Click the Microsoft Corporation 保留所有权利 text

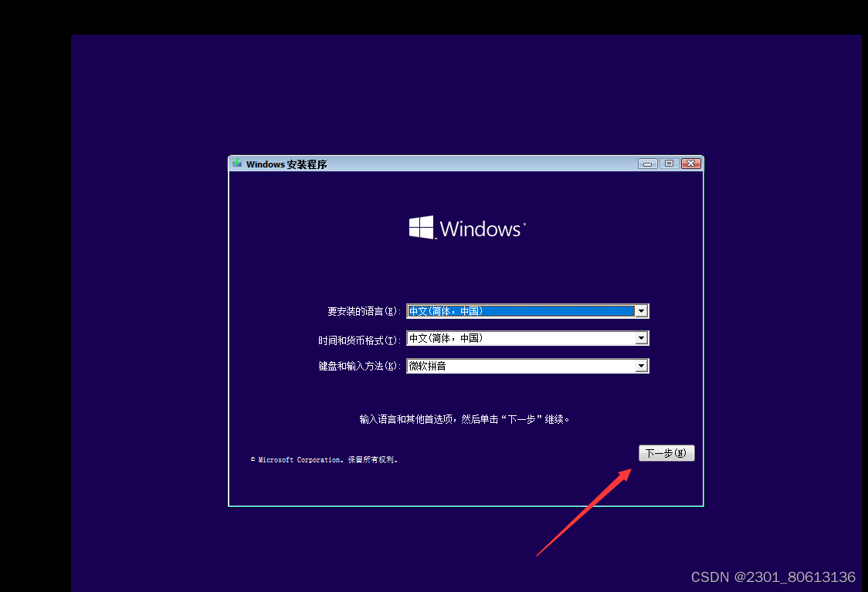click(x=324, y=460)
